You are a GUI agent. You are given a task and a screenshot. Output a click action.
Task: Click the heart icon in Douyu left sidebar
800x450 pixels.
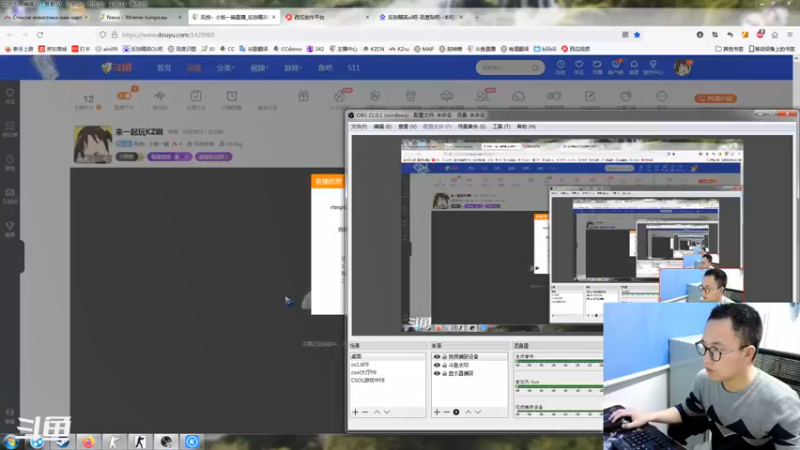tap(10, 93)
